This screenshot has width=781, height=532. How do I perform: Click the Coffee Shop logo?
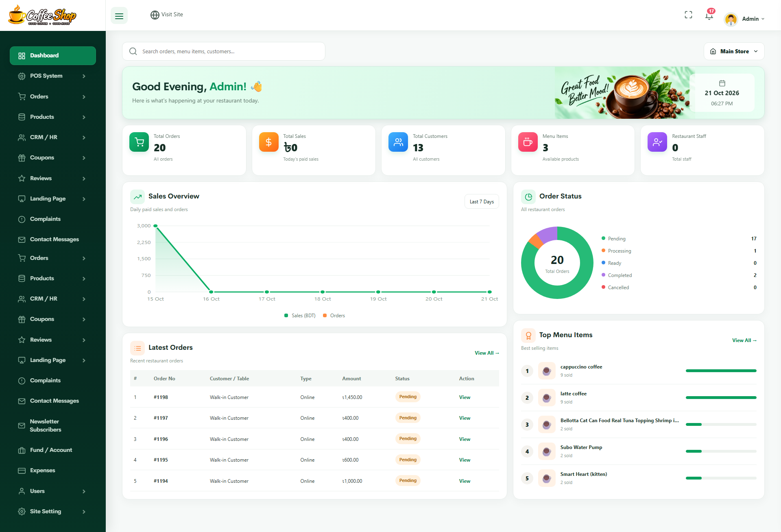42,15
